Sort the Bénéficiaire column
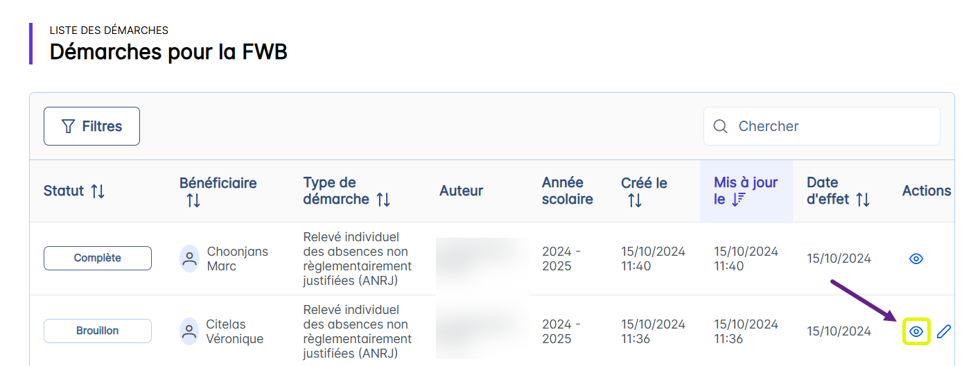Viewport: 980px width, 366px height. click(x=193, y=200)
